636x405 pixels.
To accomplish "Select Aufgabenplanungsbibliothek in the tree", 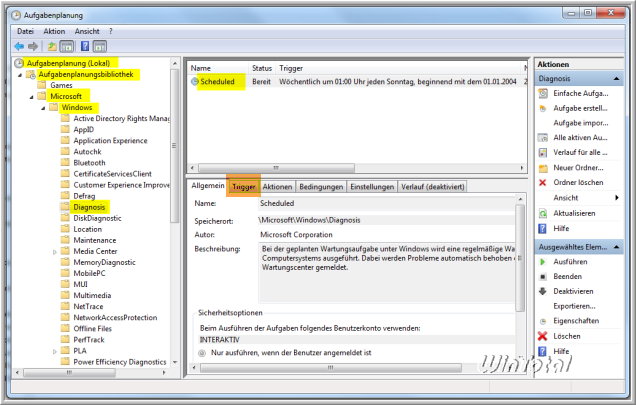I will (x=86, y=74).
